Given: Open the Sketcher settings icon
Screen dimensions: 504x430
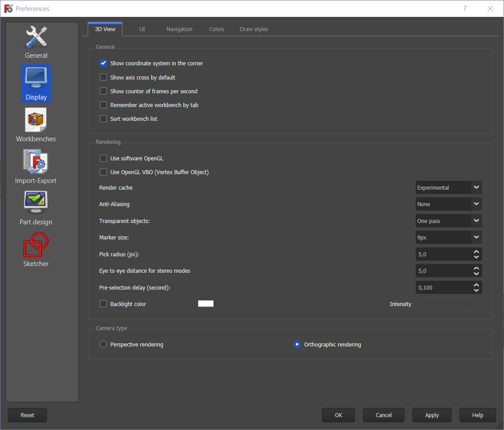Looking at the screenshot, I should (x=36, y=249).
